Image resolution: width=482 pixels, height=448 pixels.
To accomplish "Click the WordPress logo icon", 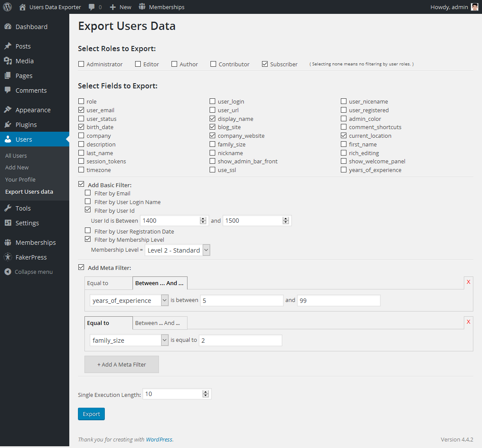I will 7,7.
